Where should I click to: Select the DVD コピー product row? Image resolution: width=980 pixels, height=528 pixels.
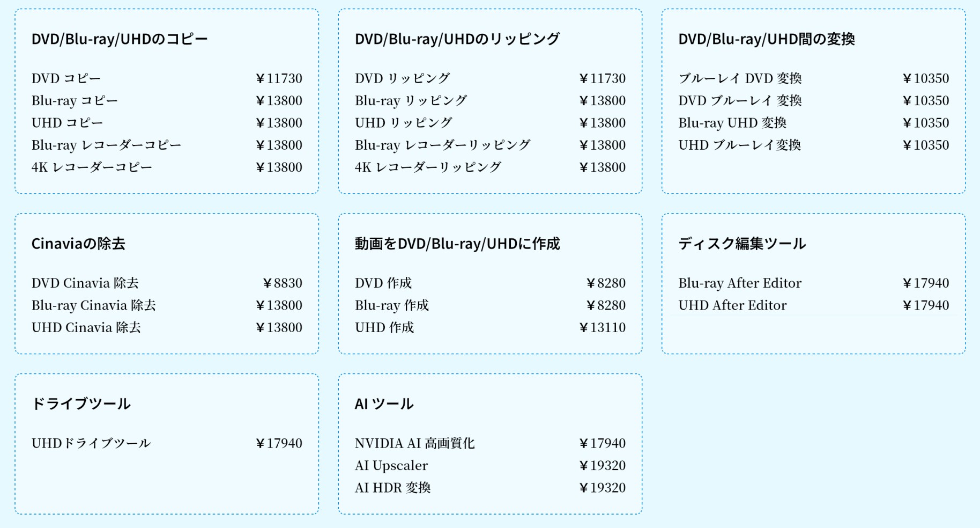click(x=167, y=78)
